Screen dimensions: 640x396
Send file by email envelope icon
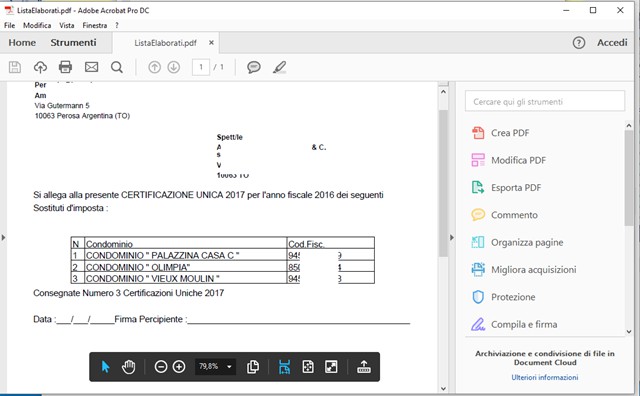coord(91,67)
